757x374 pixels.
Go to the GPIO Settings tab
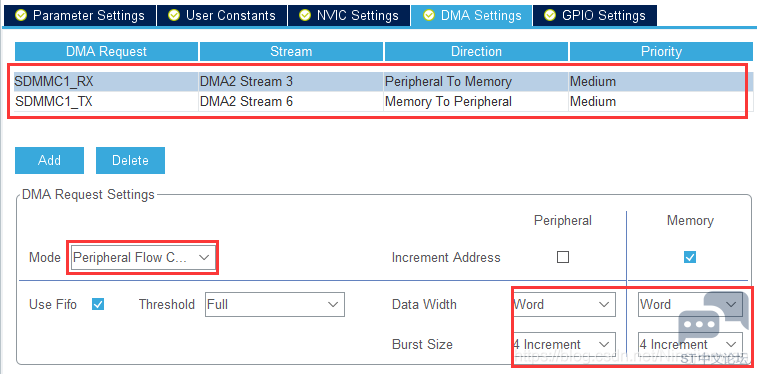coord(595,15)
